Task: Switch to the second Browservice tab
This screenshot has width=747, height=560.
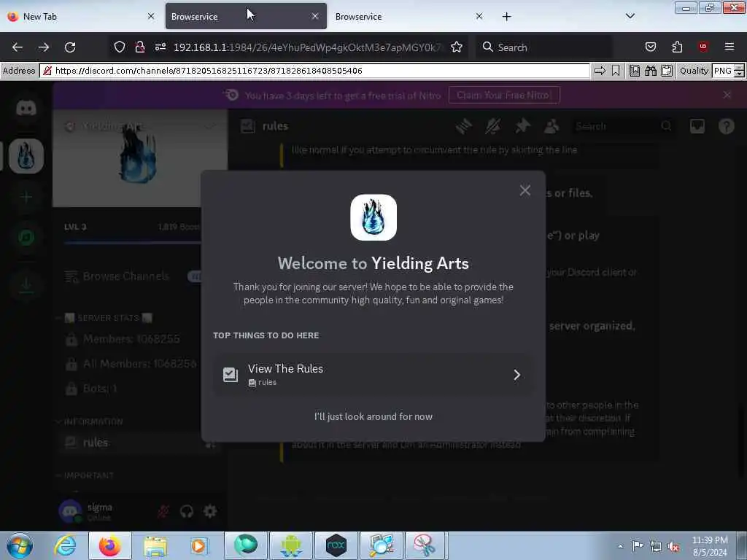Action: pos(410,16)
